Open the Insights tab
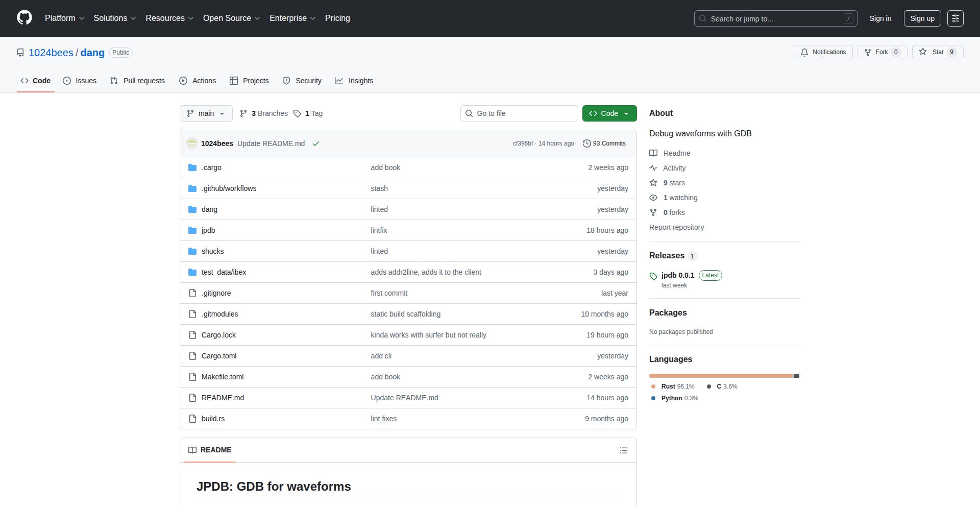Screen dimensions: 980x507 (x=354, y=81)
